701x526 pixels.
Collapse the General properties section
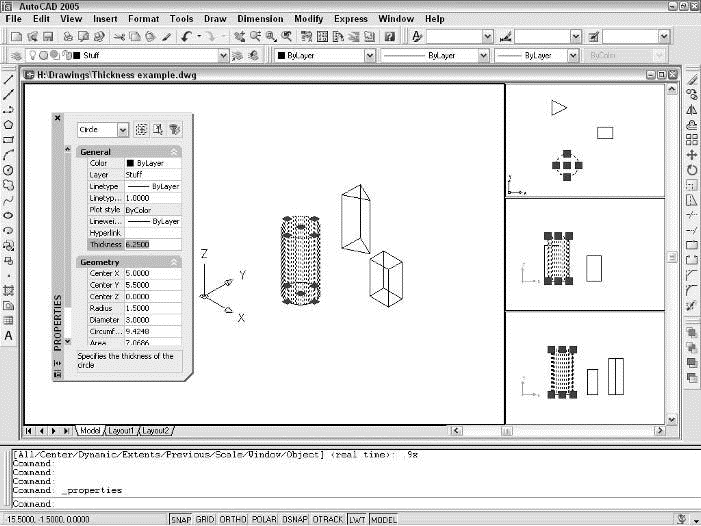click(174, 152)
